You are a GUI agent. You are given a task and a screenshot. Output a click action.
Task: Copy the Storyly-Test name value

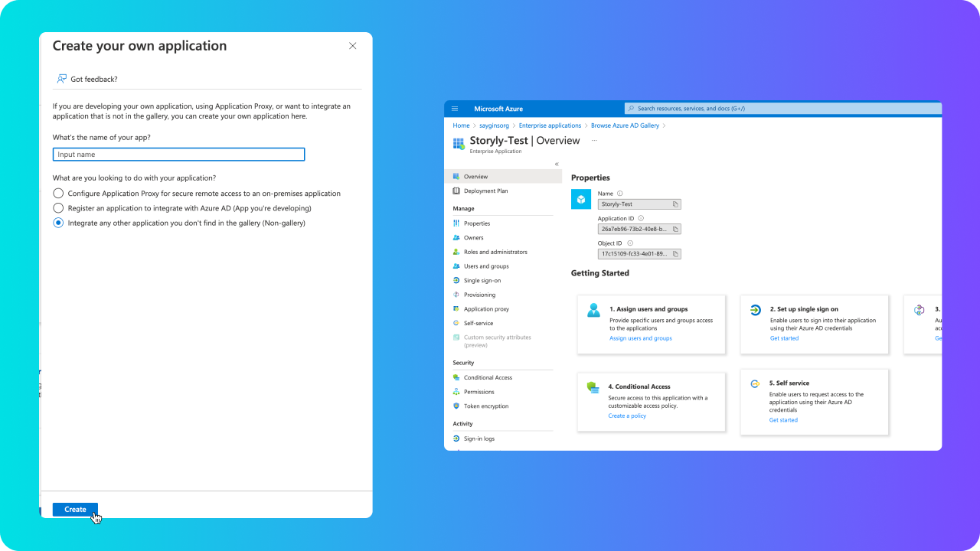[x=675, y=204]
